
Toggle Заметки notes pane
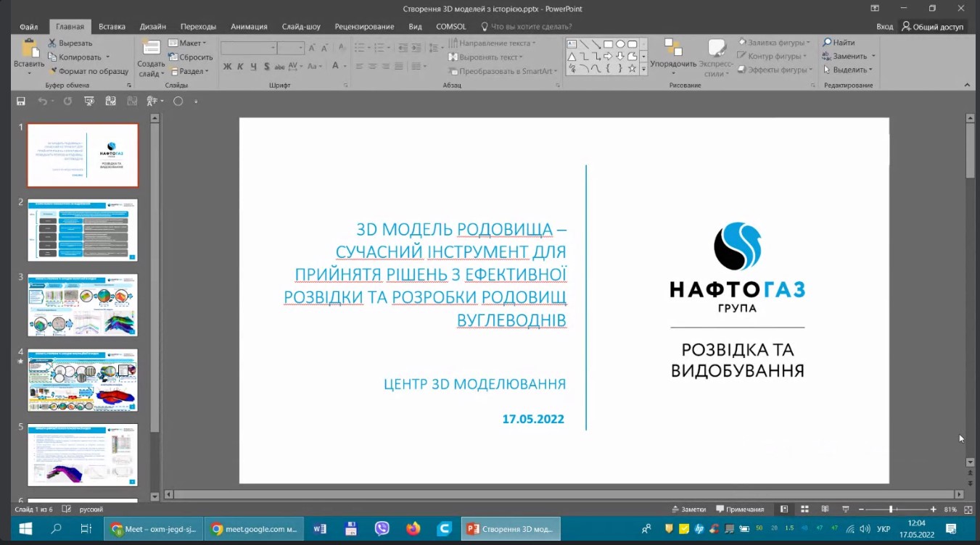click(689, 509)
